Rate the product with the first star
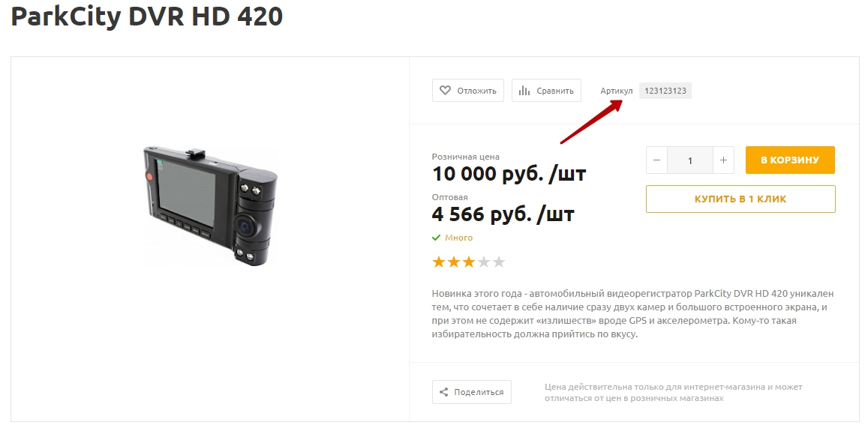868x431 pixels. tap(439, 262)
